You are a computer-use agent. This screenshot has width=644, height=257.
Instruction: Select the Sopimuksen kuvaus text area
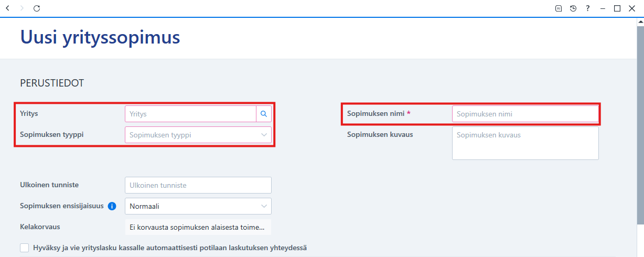coord(525,143)
